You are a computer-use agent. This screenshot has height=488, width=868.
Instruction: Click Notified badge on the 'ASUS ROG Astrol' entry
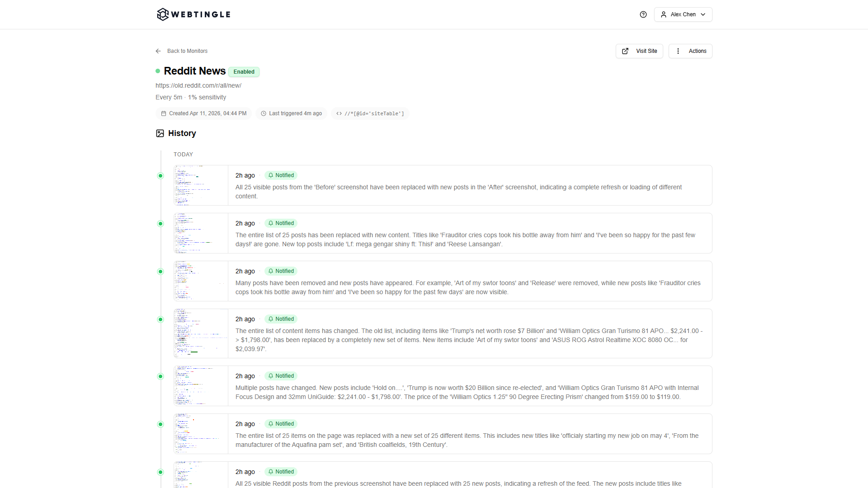pyautogui.click(x=281, y=319)
